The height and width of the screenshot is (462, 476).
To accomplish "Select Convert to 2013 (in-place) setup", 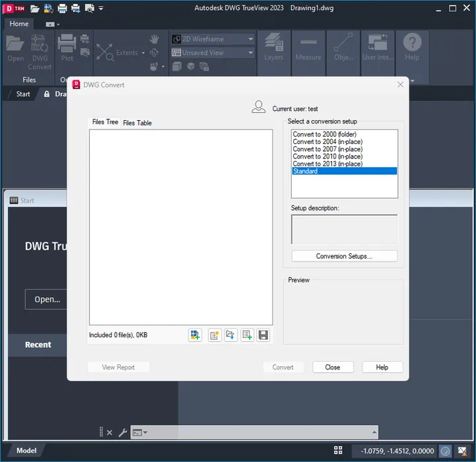I will tap(344, 164).
